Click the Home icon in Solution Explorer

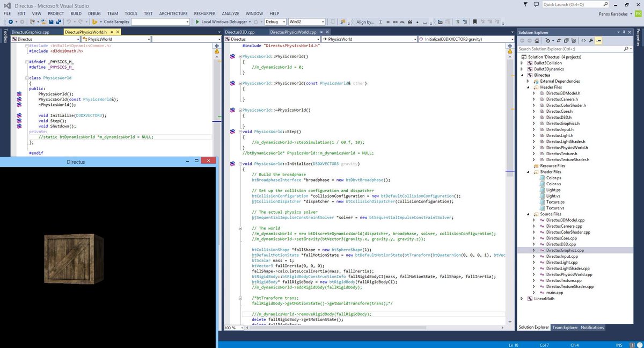click(x=537, y=40)
